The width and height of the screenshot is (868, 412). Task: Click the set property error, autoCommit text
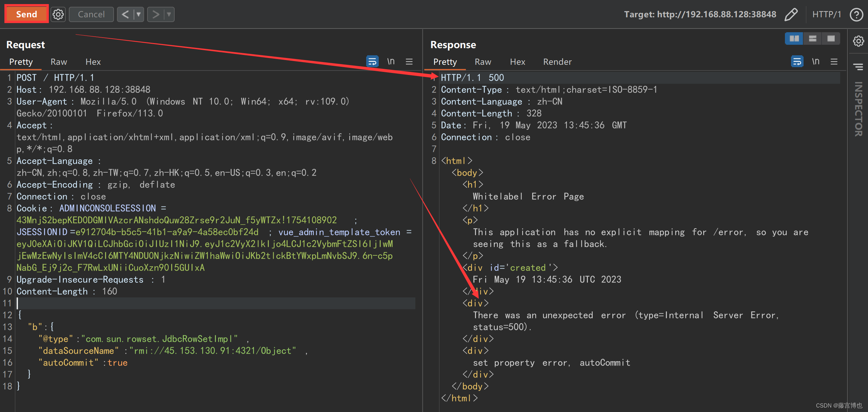pyautogui.click(x=552, y=362)
